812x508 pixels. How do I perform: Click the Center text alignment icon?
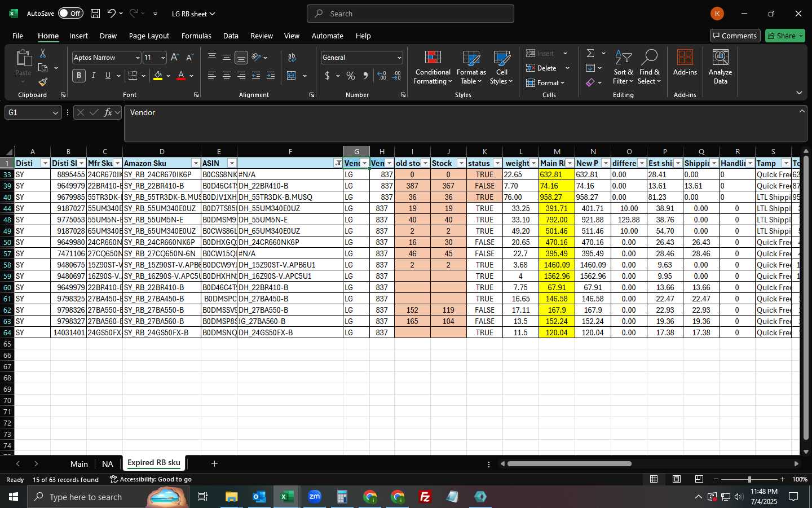coord(227,76)
